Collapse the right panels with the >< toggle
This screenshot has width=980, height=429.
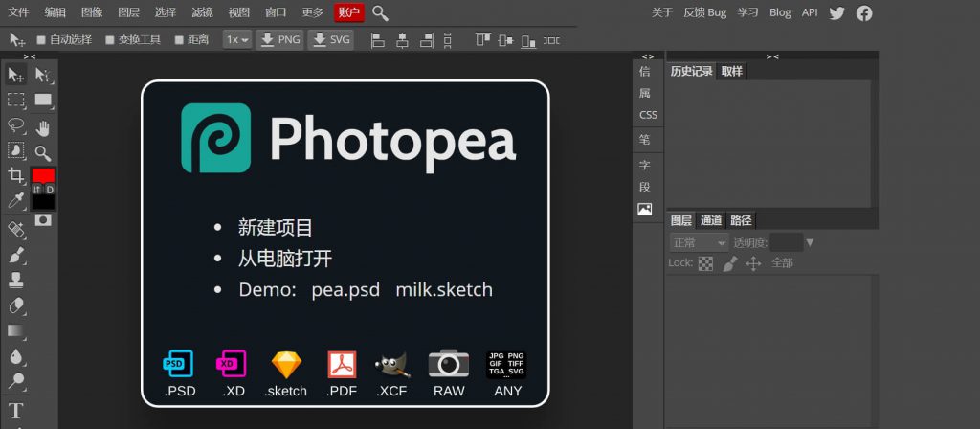pos(772,56)
